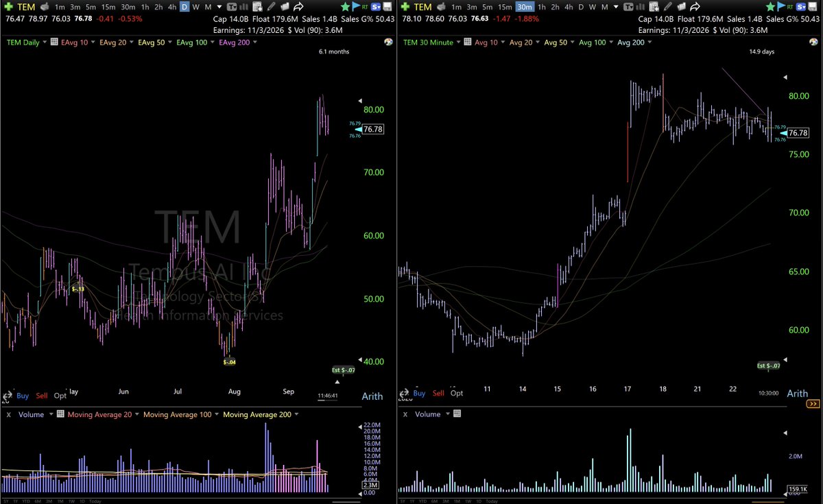This screenshot has height=504, width=823.
Task: Select 4h timeframe on left chart
Action: 171,7
